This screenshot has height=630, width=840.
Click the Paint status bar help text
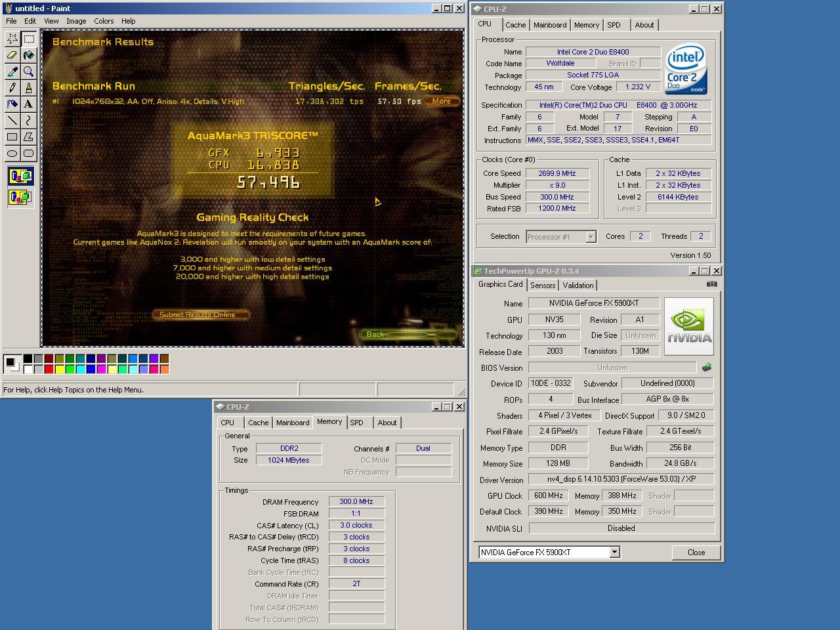click(73, 390)
